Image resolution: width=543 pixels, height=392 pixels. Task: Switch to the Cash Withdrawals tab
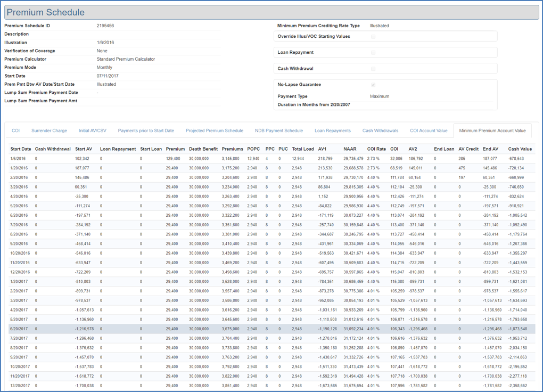[380, 130]
